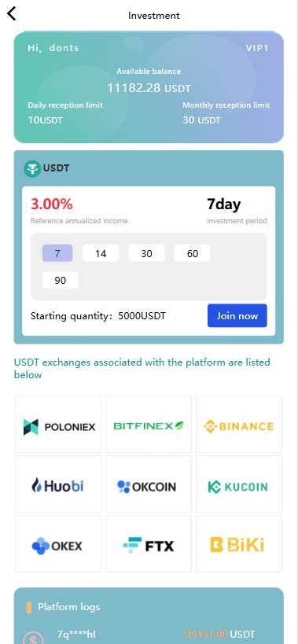The image size is (298, 644).
Task: Select the 30 day investment period
Action: [x=146, y=253]
